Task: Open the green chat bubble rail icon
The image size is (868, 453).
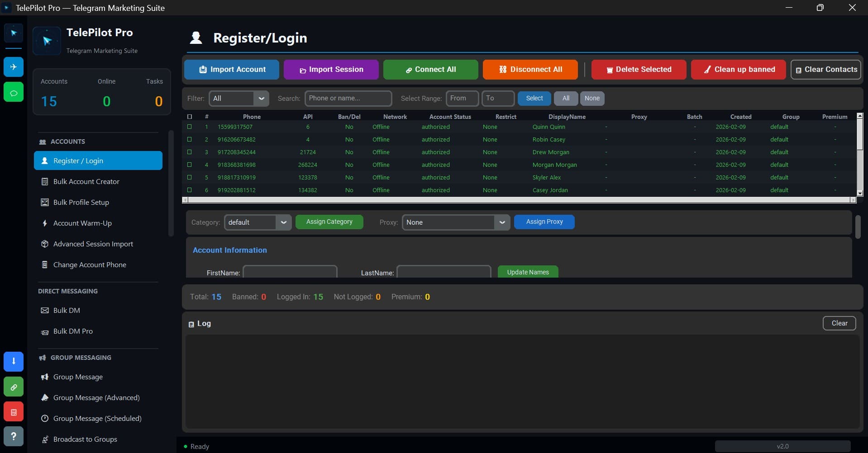Action: coord(14,92)
